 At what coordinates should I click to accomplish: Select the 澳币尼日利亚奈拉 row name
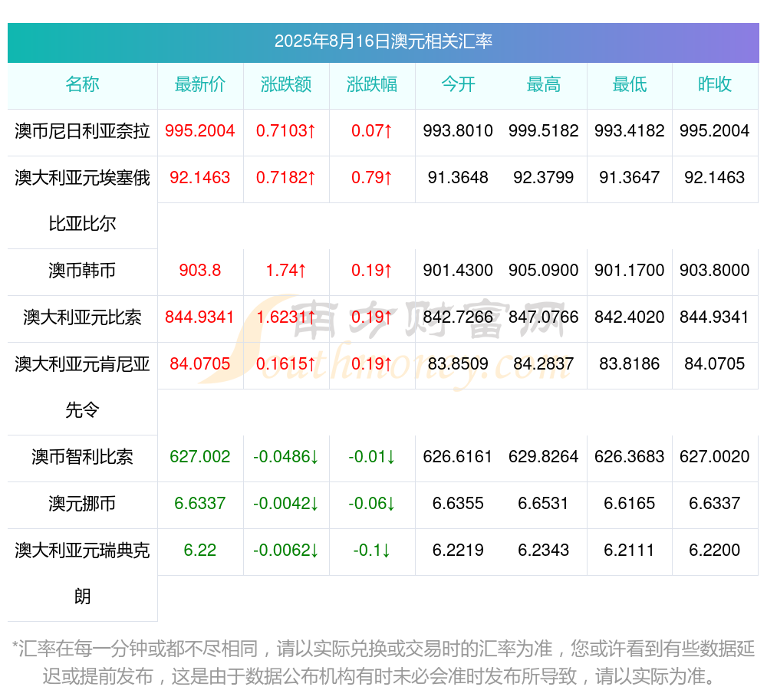point(82,131)
